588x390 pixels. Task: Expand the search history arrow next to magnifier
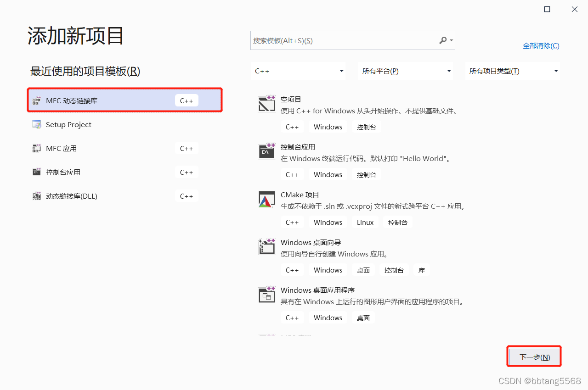coord(452,41)
